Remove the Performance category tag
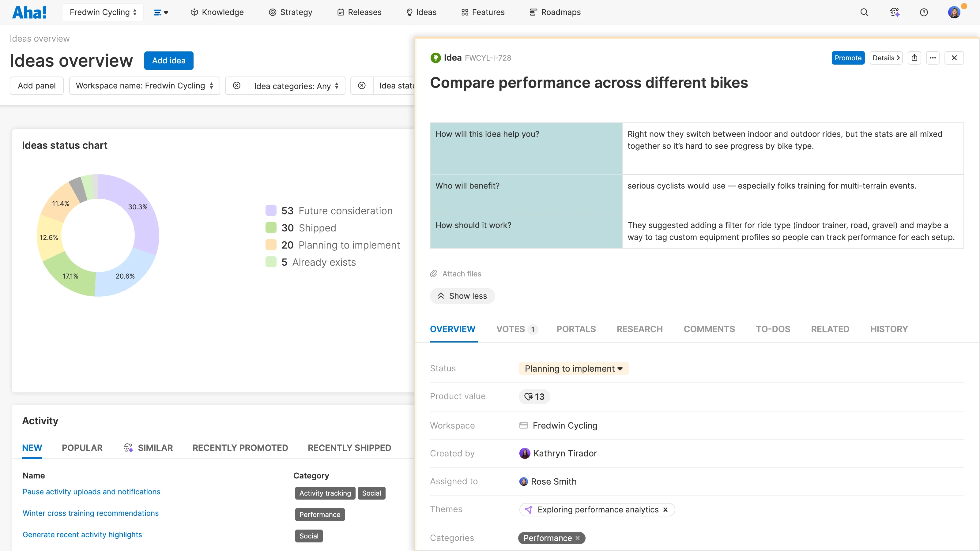The height and width of the screenshot is (551, 980). click(578, 538)
